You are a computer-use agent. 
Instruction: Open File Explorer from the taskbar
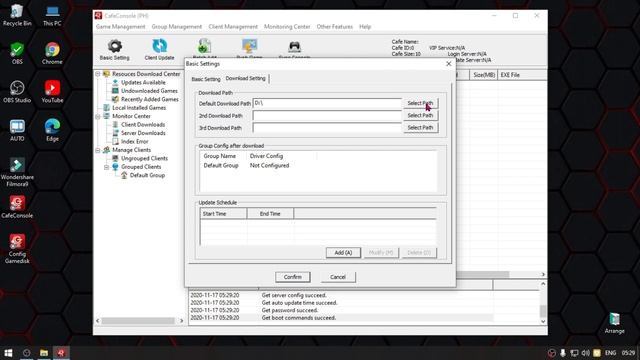pos(44,353)
